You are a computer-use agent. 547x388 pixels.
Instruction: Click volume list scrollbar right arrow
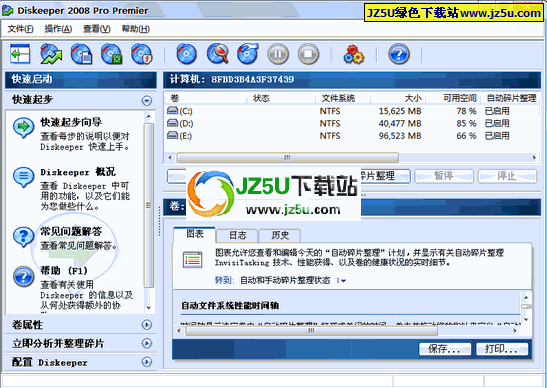tap(534, 158)
